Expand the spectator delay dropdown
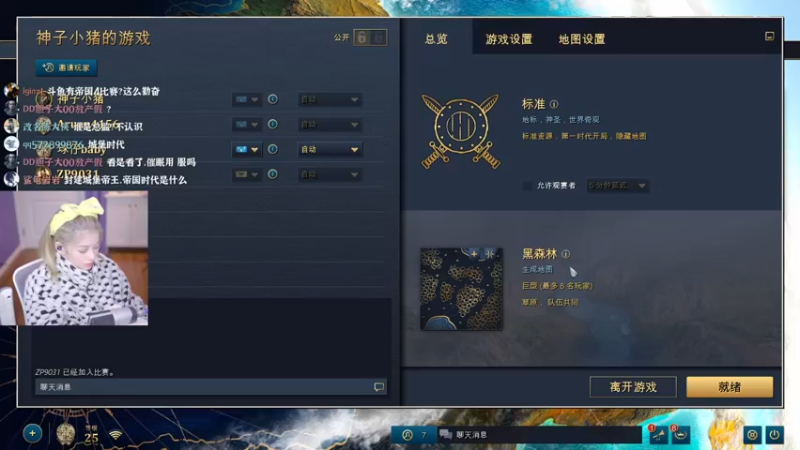Viewport: 800px width, 450px height. click(618, 186)
